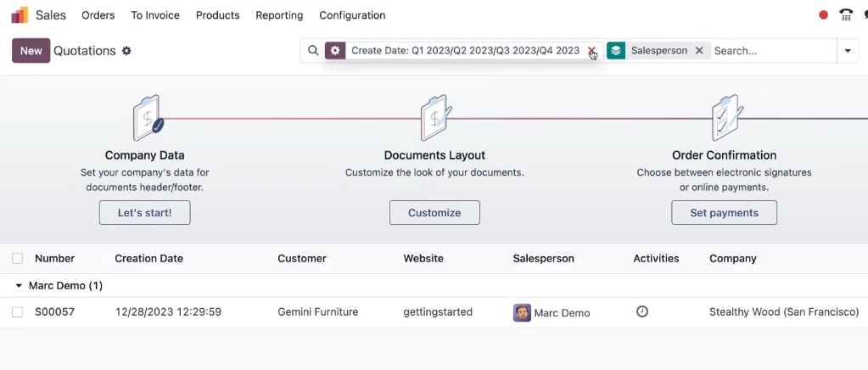Viewport: 868px width, 370px height.
Task: Click the search magnifier icon
Action: (x=313, y=50)
